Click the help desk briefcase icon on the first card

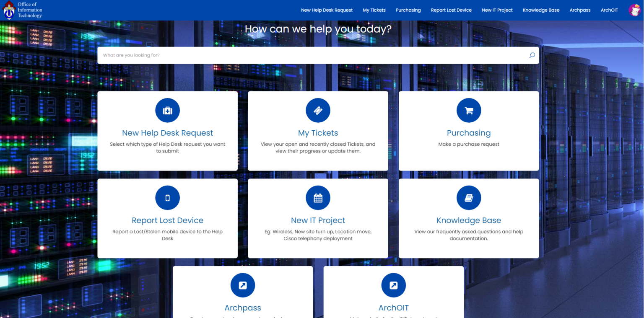[167, 110]
